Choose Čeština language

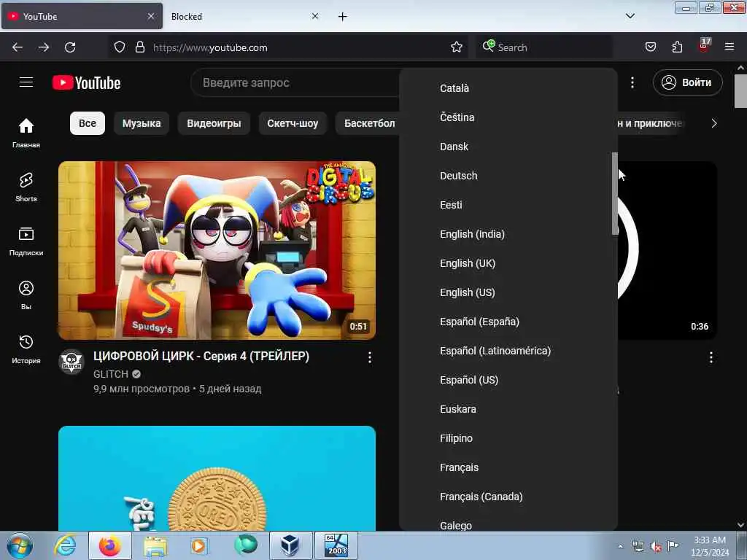click(x=508, y=117)
